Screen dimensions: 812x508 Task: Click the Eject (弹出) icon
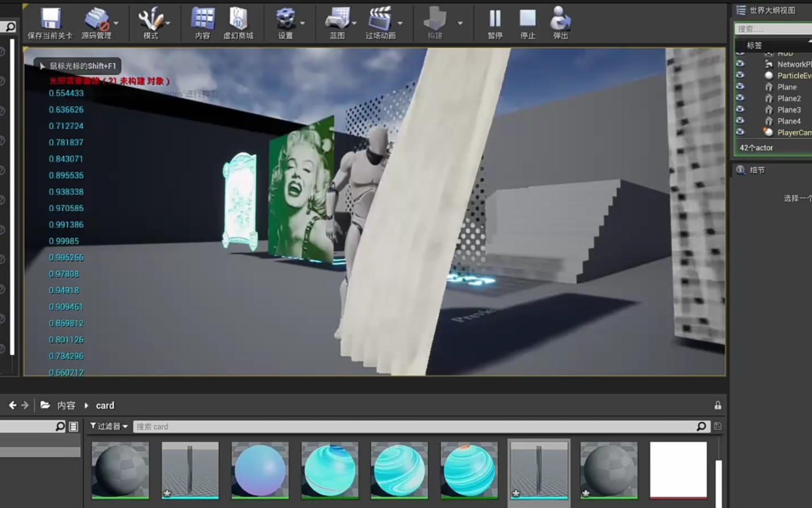pyautogui.click(x=560, y=19)
